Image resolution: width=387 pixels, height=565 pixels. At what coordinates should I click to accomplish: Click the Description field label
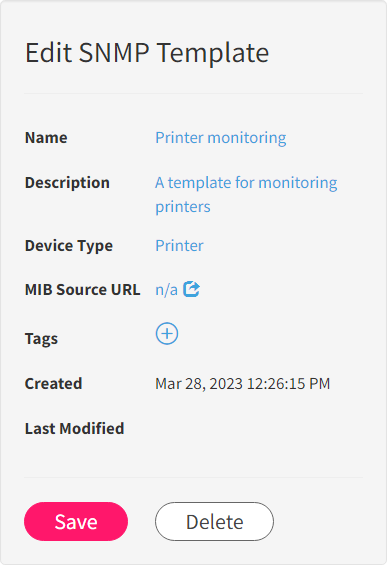(67, 183)
